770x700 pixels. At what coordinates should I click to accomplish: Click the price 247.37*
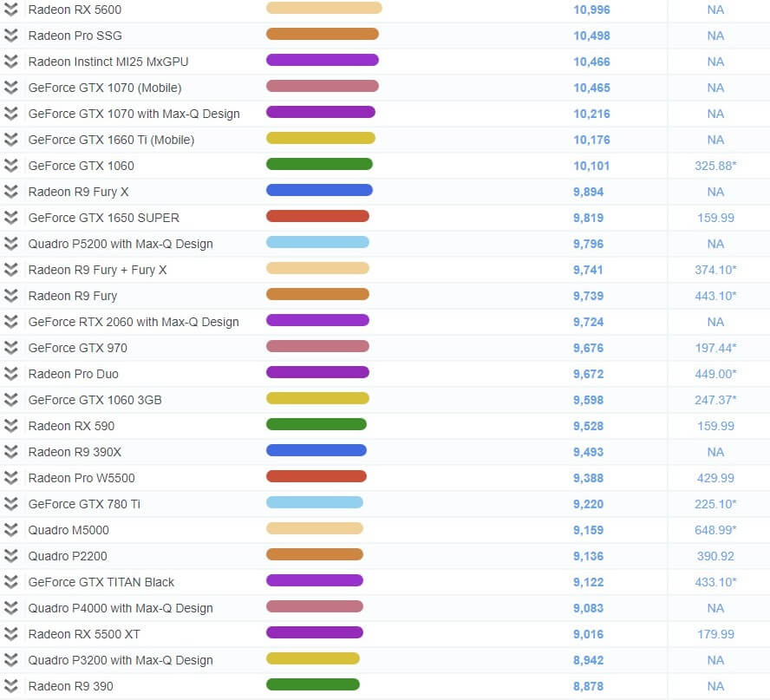coord(715,401)
